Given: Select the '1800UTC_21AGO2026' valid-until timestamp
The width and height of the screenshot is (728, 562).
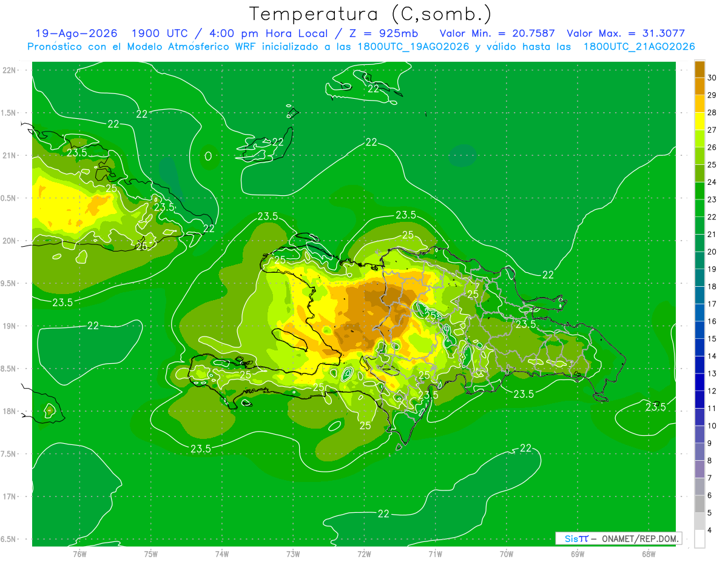Looking at the screenshot, I should pyautogui.click(x=639, y=47).
